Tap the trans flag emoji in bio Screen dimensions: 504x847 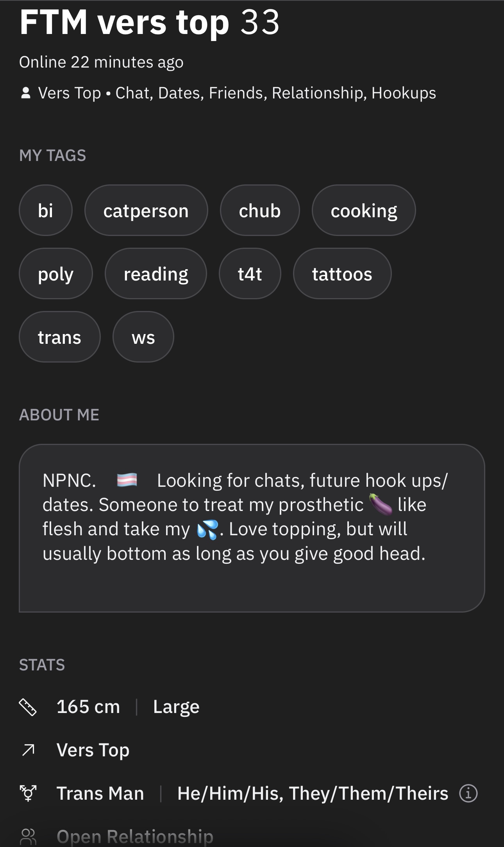click(127, 480)
